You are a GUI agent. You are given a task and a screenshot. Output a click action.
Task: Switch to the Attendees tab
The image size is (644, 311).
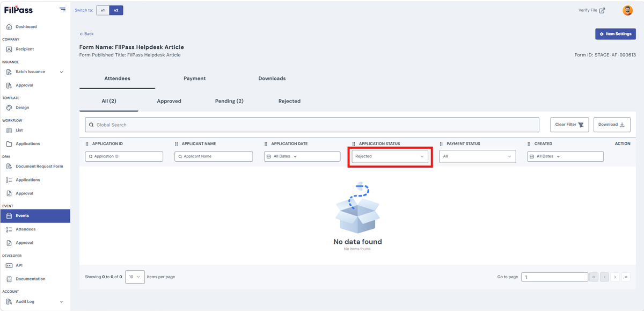click(117, 78)
